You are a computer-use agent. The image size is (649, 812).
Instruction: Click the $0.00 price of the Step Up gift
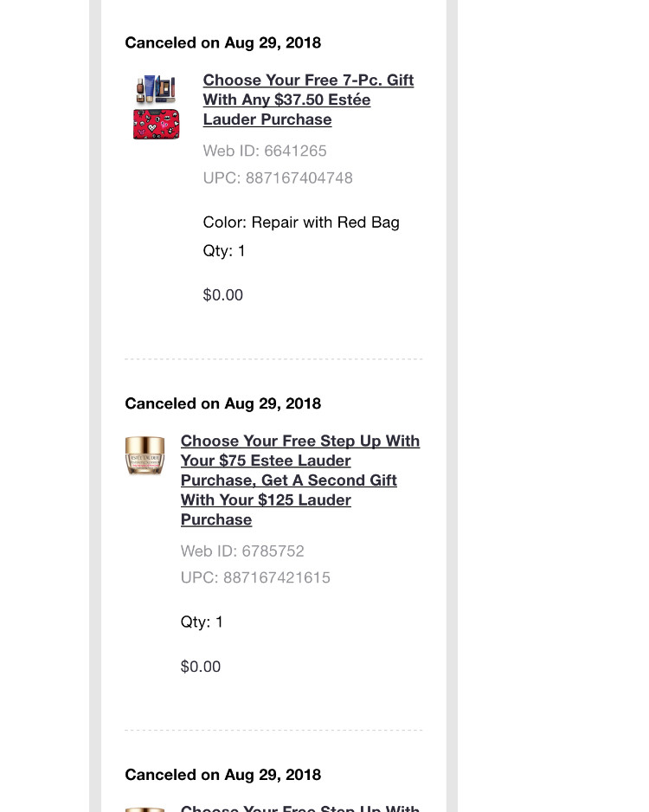coord(201,667)
